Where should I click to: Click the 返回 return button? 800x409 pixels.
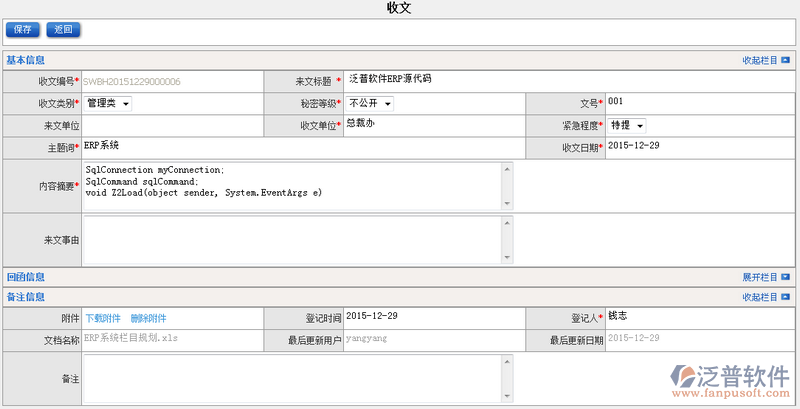(x=63, y=30)
